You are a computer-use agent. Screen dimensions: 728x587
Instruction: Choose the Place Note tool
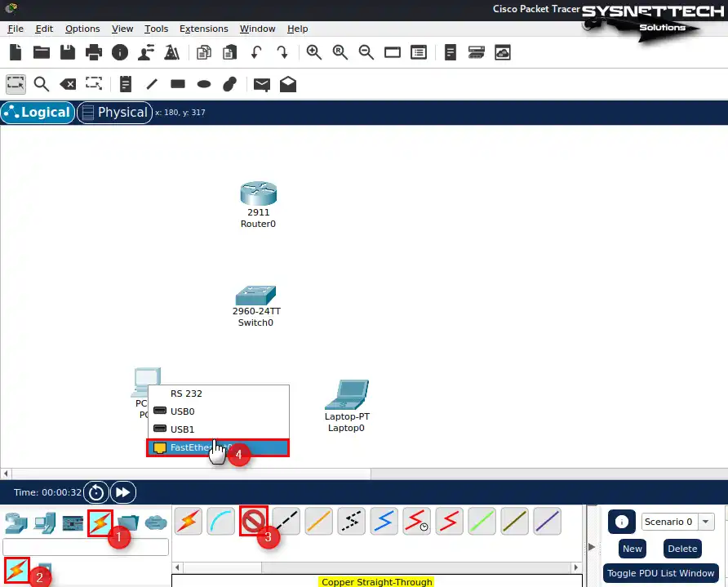point(126,84)
